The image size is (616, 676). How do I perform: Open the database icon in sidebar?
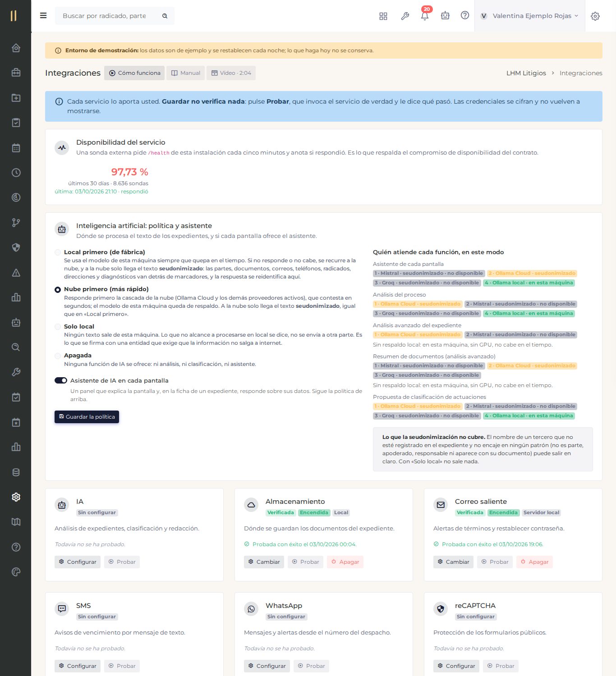[16, 472]
